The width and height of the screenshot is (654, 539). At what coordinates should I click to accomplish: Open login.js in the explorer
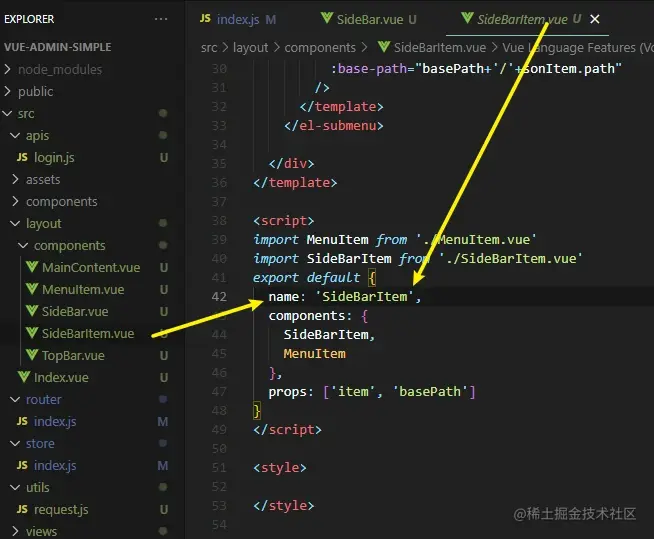[x=54, y=158]
